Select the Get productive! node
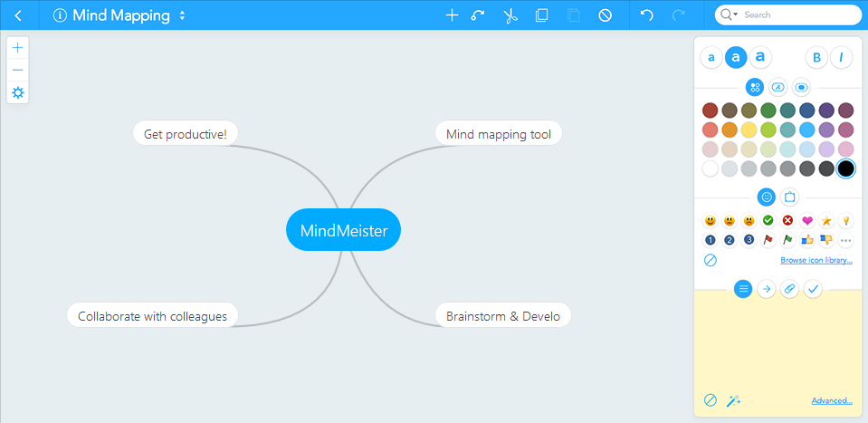This screenshot has height=423, width=868. (x=186, y=134)
